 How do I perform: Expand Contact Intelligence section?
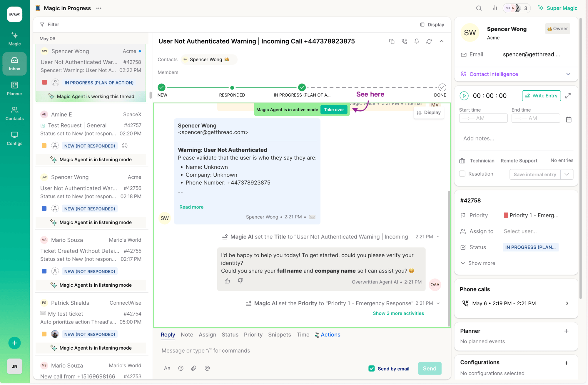pos(516,74)
